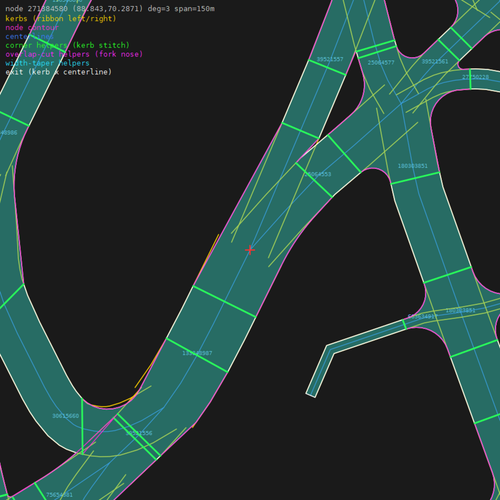The height and width of the screenshot is (500, 500).
Task: Click the 'node contour' legend entry
Action: 32,27
